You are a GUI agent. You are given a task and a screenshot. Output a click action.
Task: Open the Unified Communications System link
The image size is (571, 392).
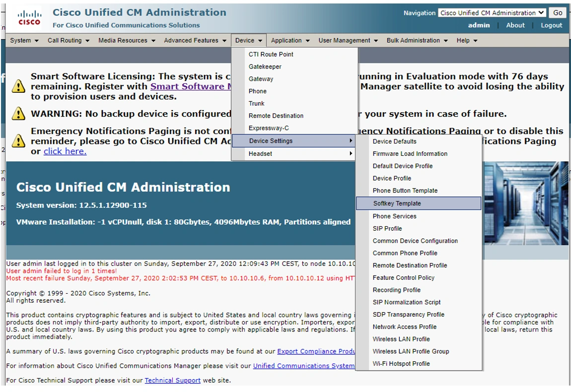pyautogui.click(x=304, y=366)
